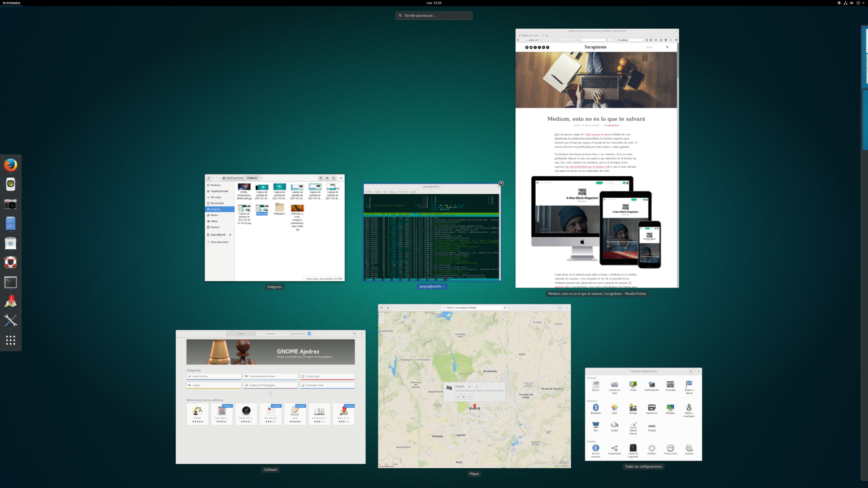Switch to the Software window with GNOME Ajedrez

270,397
